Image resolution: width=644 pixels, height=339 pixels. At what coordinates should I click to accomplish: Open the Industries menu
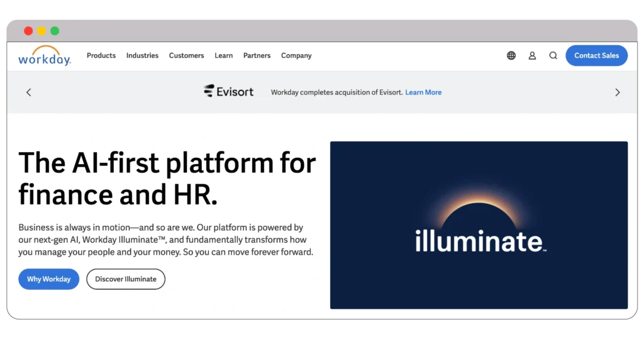pos(142,55)
